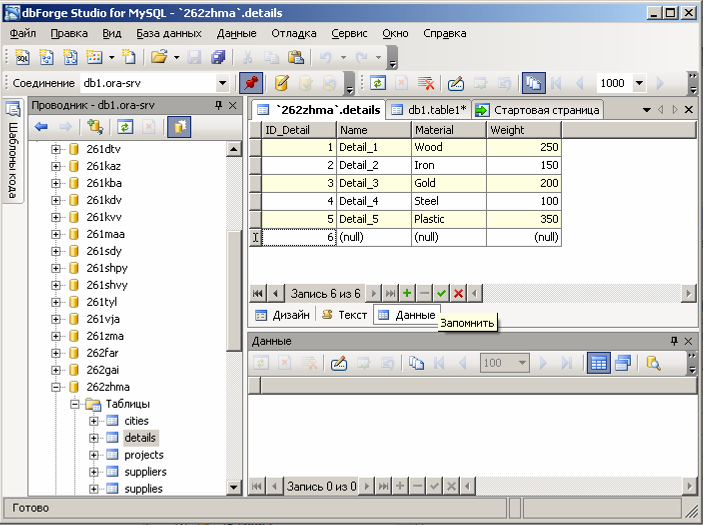Click the New SQL document icon
Image resolution: width=703 pixels, height=525 pixels.
tap(21, 58)
